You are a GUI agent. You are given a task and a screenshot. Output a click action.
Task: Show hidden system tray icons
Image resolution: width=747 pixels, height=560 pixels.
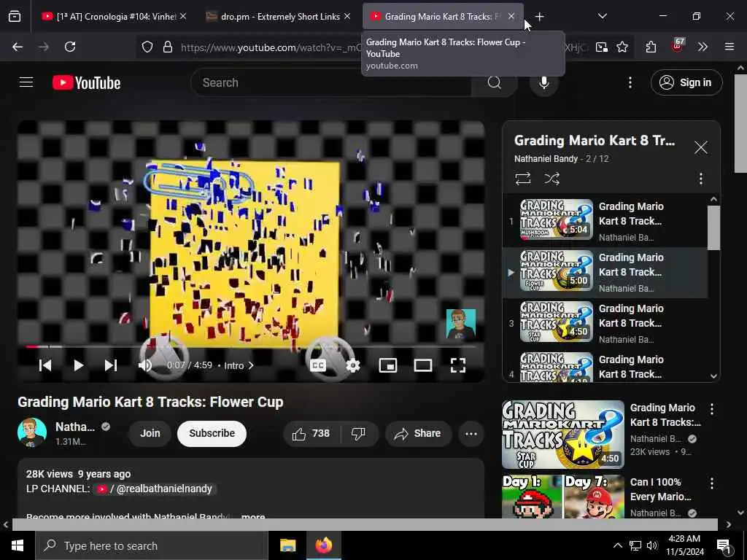[x=617, y=545]
